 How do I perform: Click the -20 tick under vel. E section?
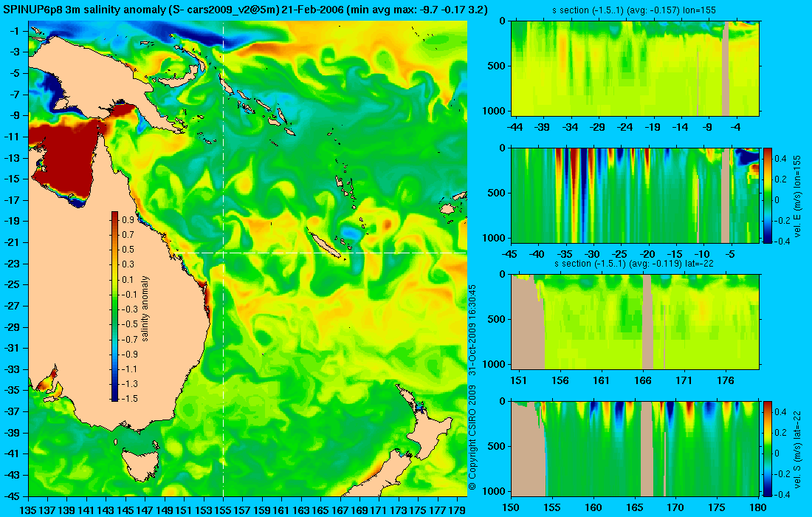tap(647, 254)
